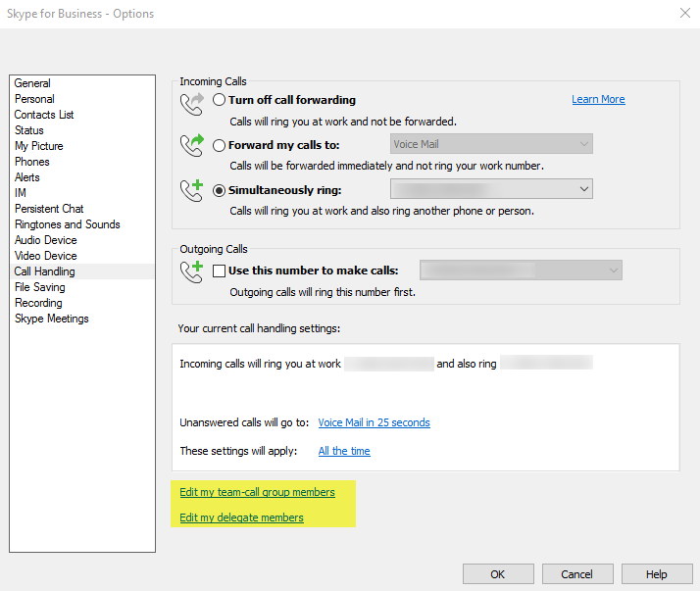
Task: Click Voice Mail in 25 seconds link
Action: [375, 422]
